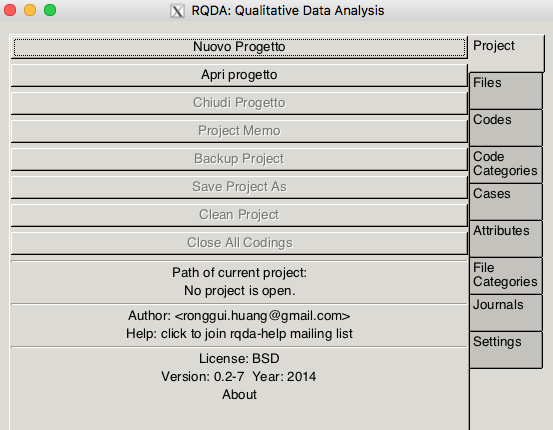This screenshot has height=430, width=553.
Task: Click the Version: 0.2-7 Year: 2014 text
Action: (239, 376)
